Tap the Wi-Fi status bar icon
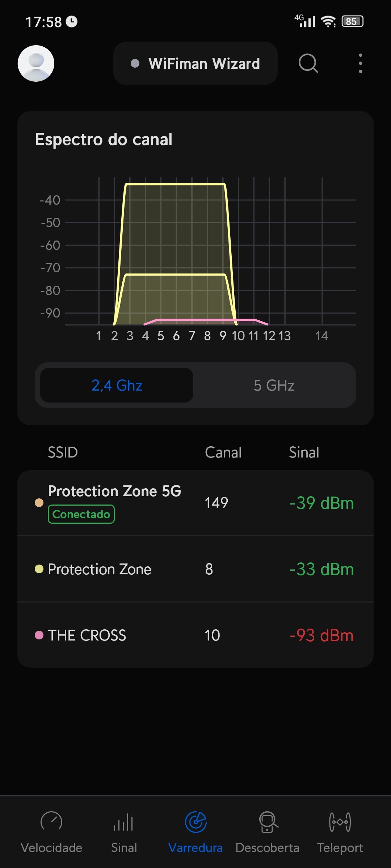This screenshot has height=868, width=391. (x=328, y=22)
